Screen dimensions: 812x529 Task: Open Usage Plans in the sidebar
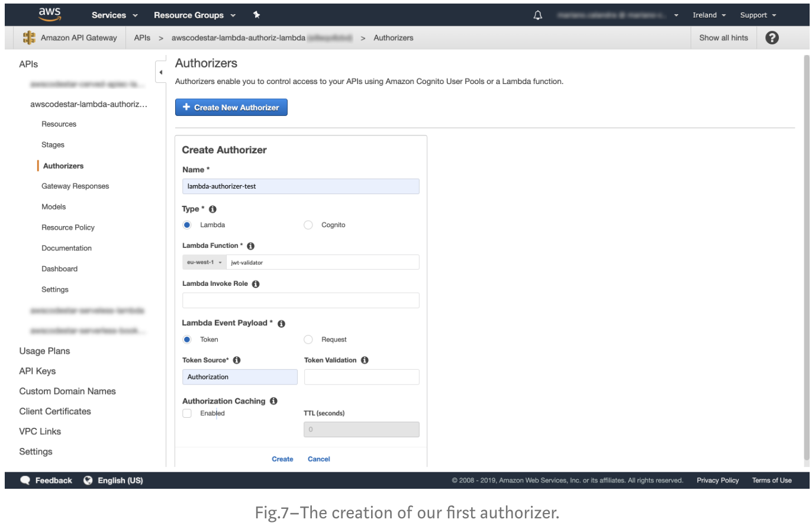pos(44,351)
